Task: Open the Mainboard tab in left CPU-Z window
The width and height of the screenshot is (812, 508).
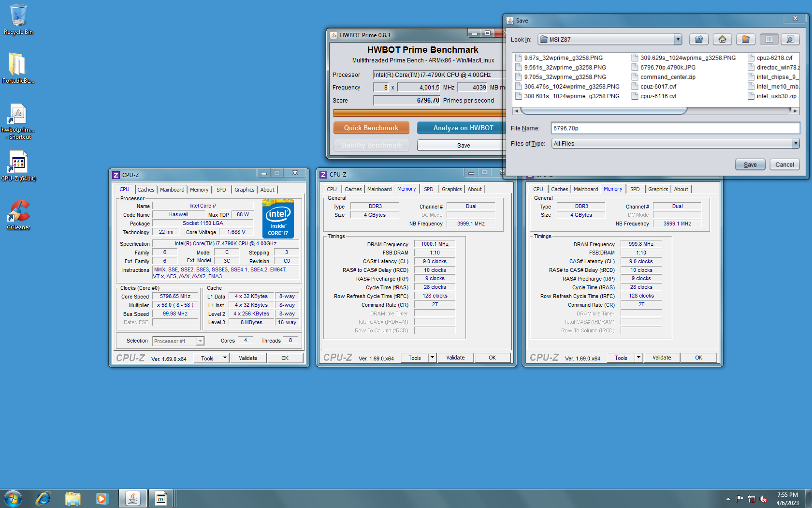Action: [x=172, y=190]
